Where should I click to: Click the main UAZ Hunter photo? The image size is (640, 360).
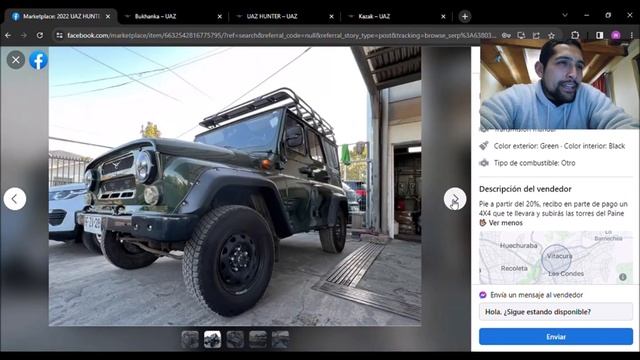[235, 186]
